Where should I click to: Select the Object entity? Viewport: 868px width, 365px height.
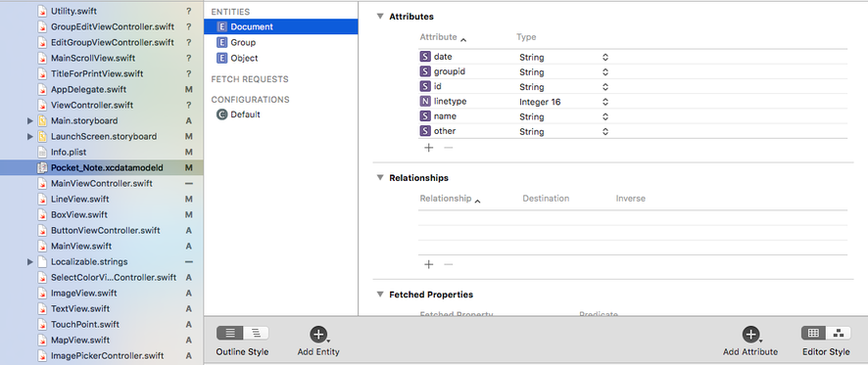tap(237, 58)
